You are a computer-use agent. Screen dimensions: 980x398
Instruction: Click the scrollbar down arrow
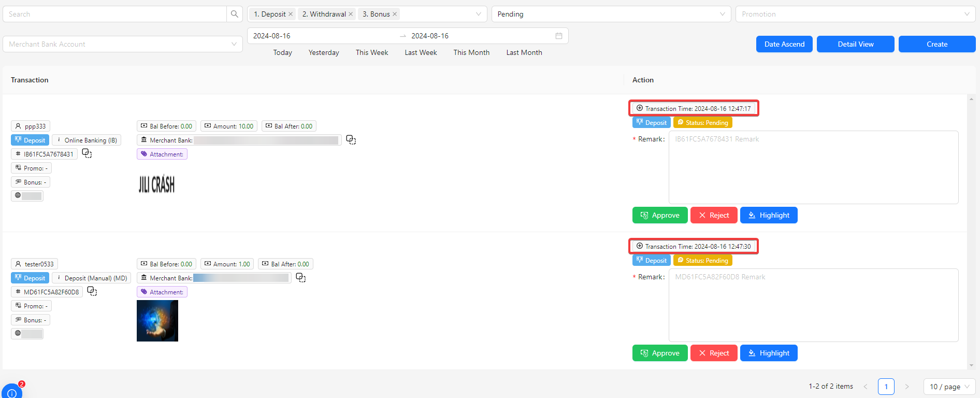tap(971, 365)
